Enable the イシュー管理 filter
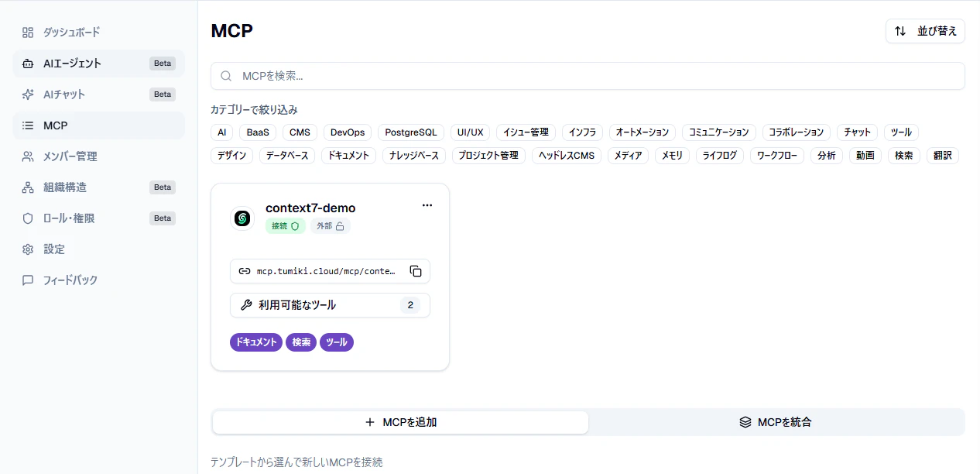The height and width of the screenshot is (474, 980). (526, 132)
